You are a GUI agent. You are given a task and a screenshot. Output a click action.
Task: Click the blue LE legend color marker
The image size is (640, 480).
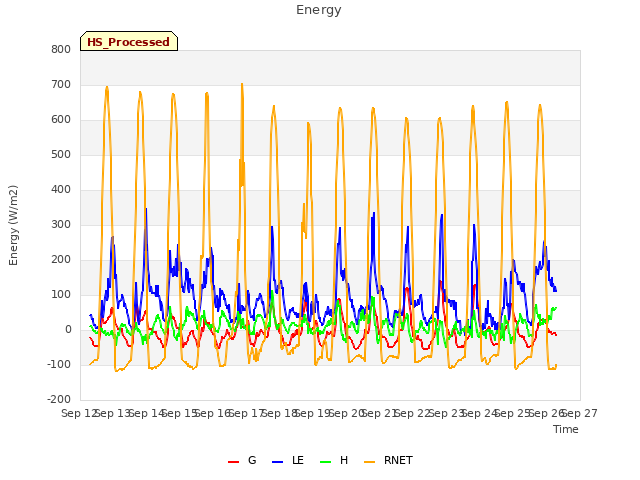tap(277, 462)
